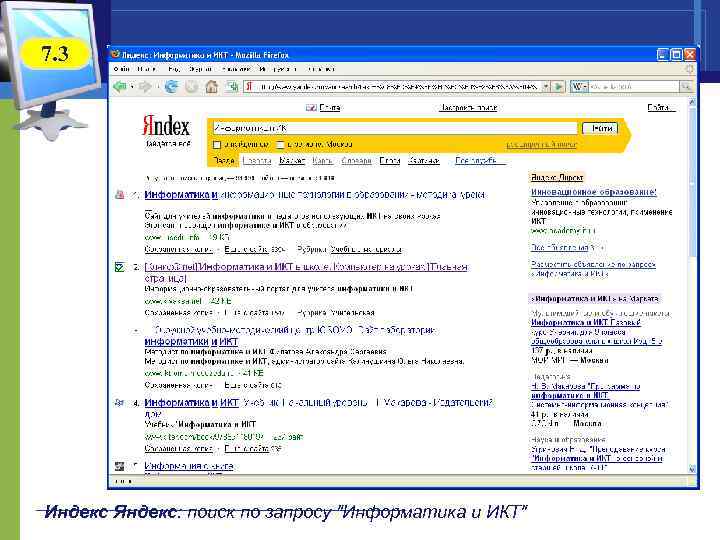This screenshot has width=720, height=540.
Task: Switch to the Картинки tab
Action: (x=424, y=161)
